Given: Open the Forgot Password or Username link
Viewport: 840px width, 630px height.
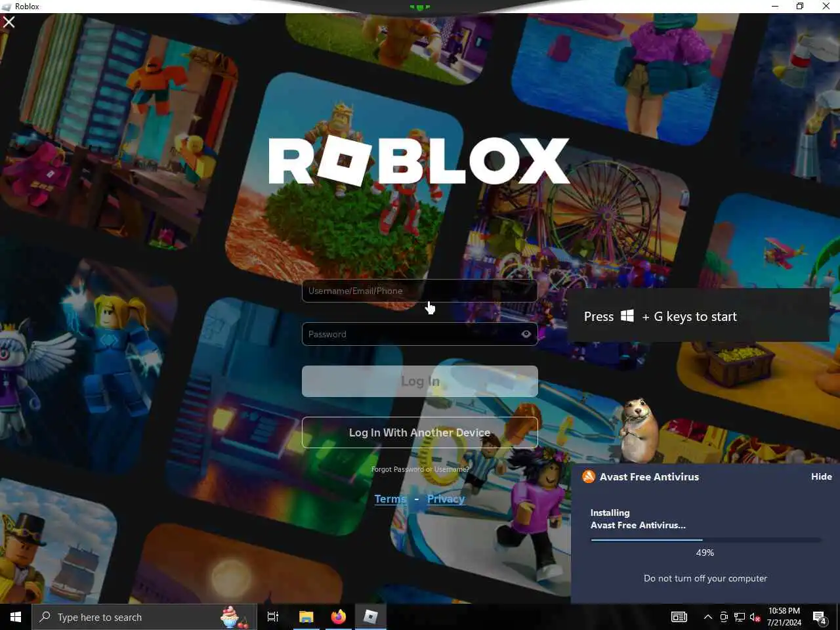Looking at the screenshot, I should point(420,469).
